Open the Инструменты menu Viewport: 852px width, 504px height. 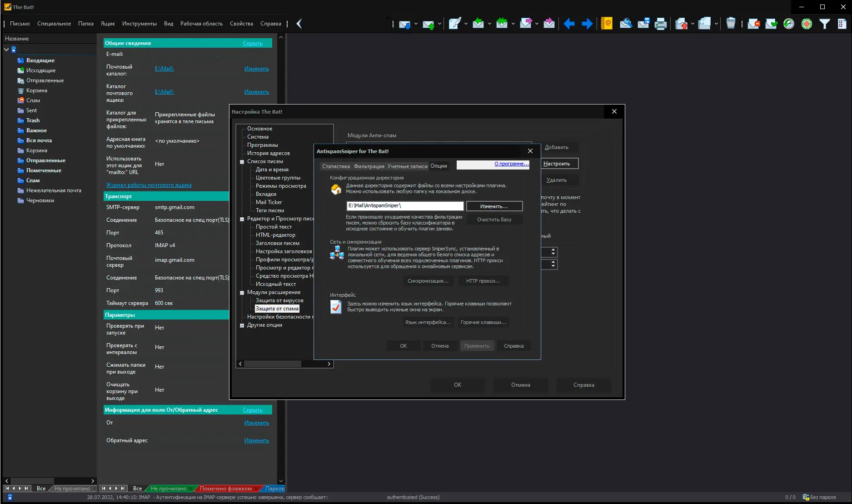140,23
